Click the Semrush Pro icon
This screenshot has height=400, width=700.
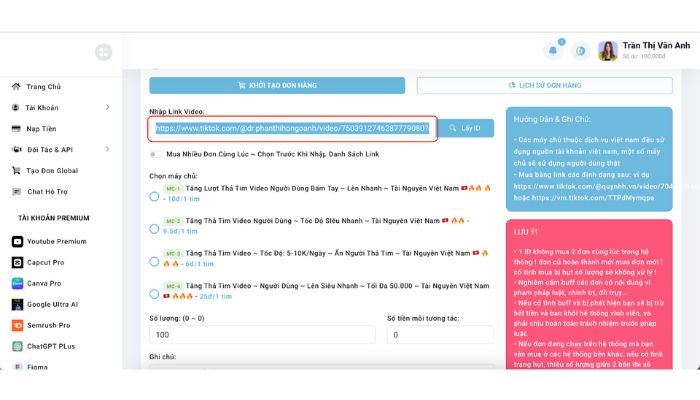[x=17, y=325]
